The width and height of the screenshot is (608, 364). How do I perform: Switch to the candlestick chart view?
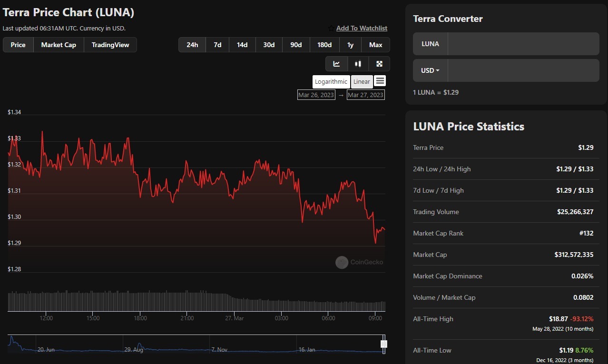[358, 63]
